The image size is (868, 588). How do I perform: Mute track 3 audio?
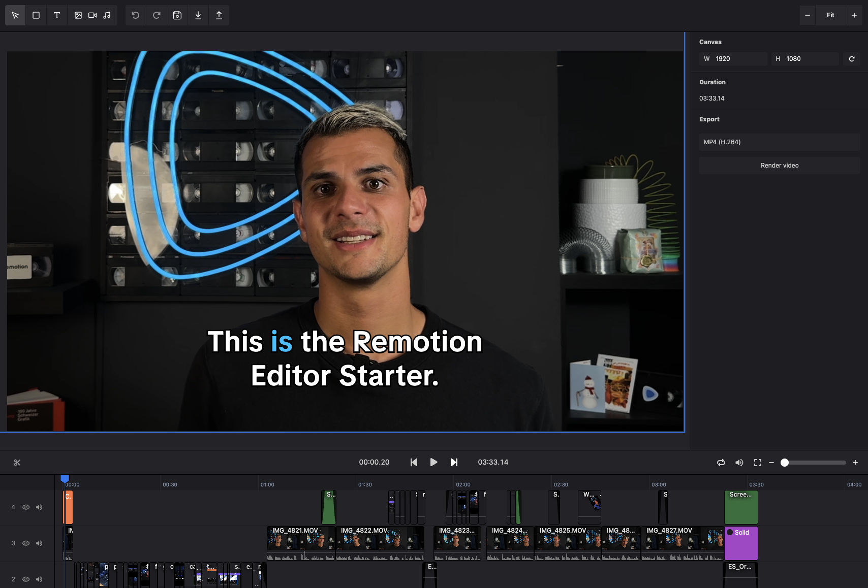pos(39,543)
